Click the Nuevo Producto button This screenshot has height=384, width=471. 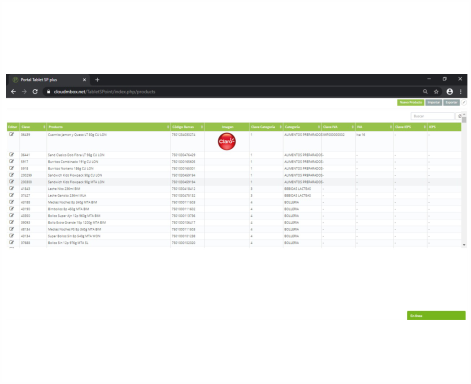tap(410, 102)
